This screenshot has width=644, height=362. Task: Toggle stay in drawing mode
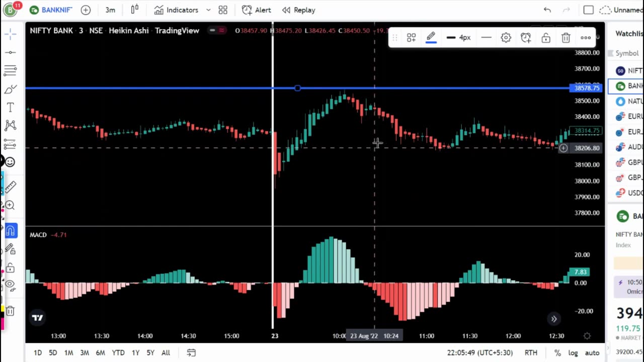point(10,249)
